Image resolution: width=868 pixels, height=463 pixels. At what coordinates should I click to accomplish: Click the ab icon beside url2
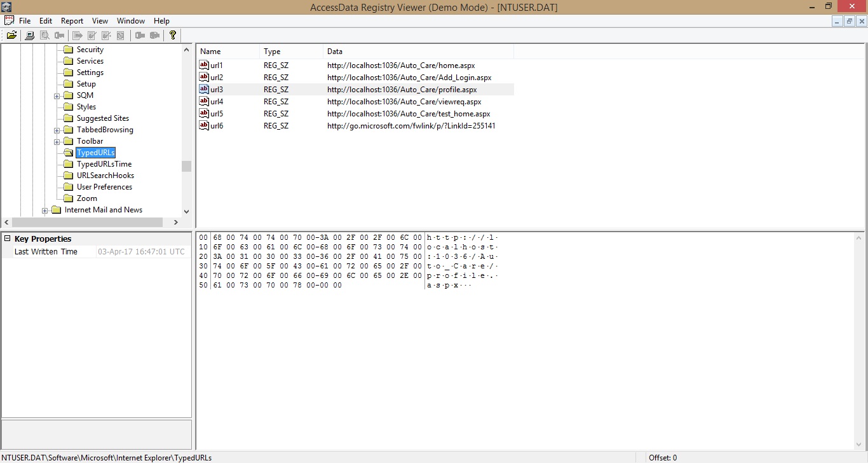[204, 77]
